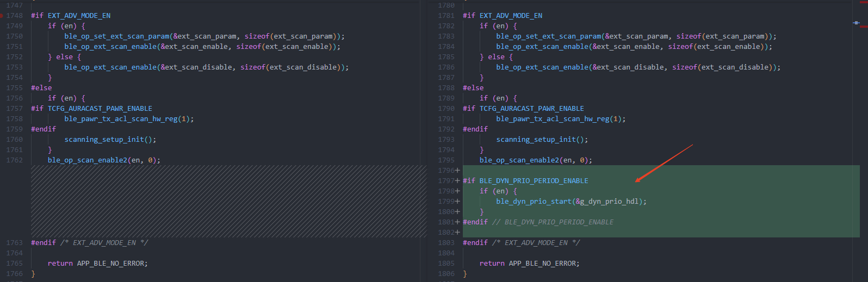The width and height of the screenshot is (868, 282).
Task: Click '#if EXT_ADV_MODE_EN' on line 1748
Action: (71, 16)
